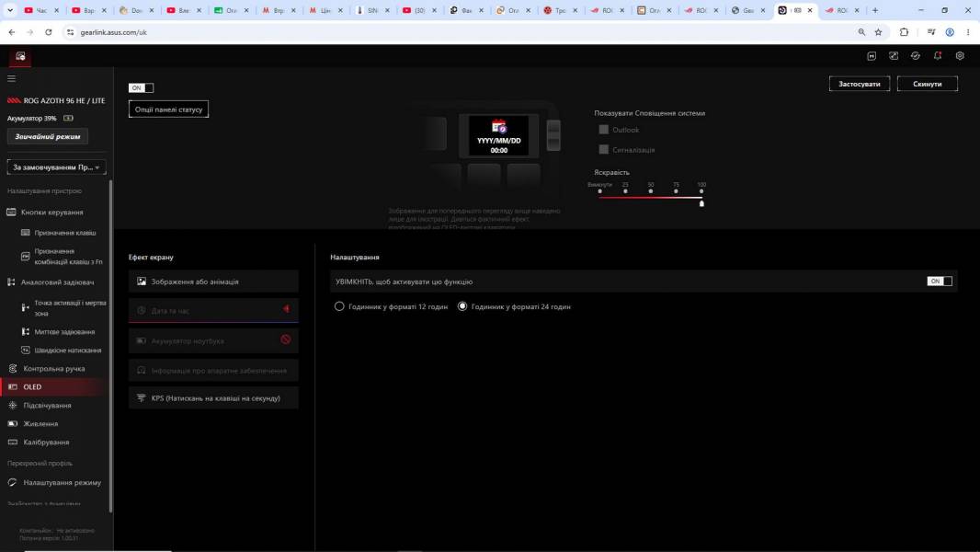
Task: Open the settings gear icon top right
Action: point(960,55)
